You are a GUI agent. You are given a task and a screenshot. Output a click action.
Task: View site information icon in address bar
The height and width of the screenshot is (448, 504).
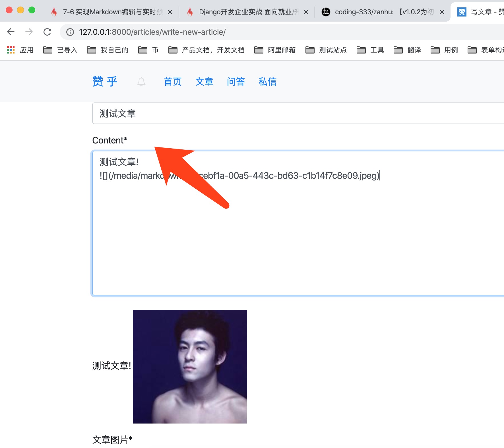click(70, 32)
